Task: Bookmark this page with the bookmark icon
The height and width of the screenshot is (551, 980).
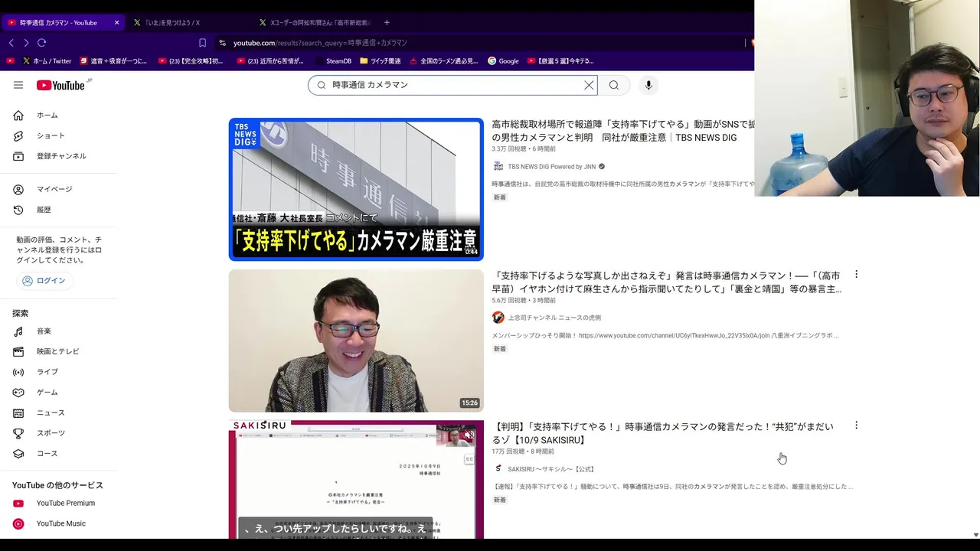Action: 202,43
